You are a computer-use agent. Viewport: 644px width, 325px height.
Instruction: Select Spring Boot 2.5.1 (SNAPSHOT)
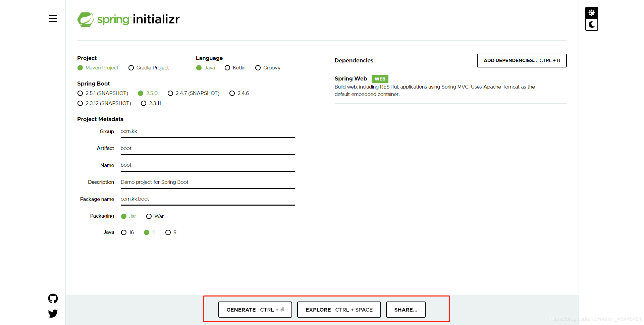coord(103,93)
